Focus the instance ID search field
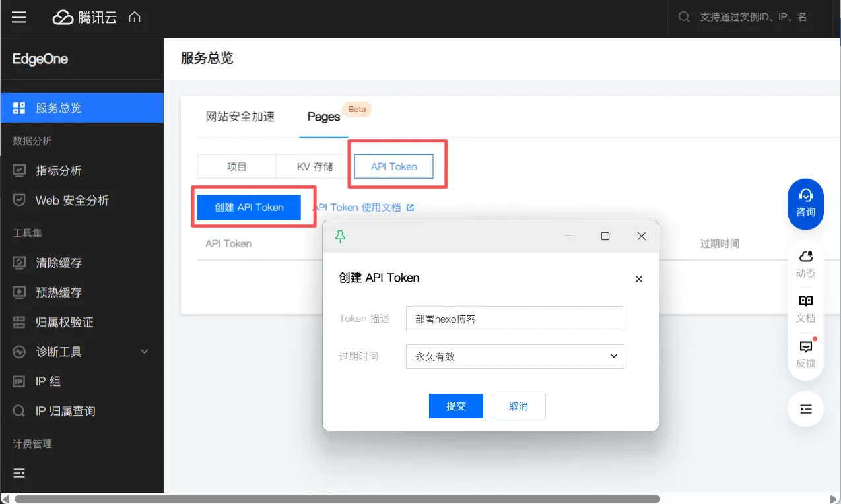Screen dimensions: 841x504 click(753, 17)
